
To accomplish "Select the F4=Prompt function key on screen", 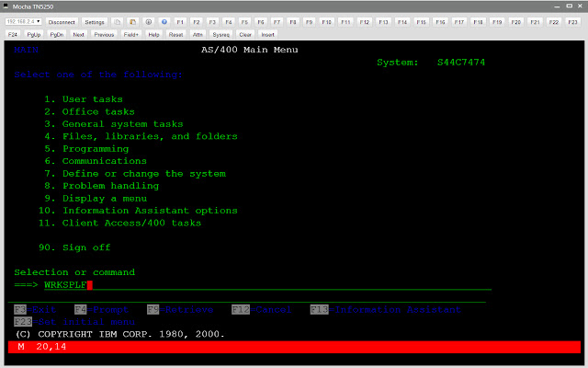I will coord(96,310).
